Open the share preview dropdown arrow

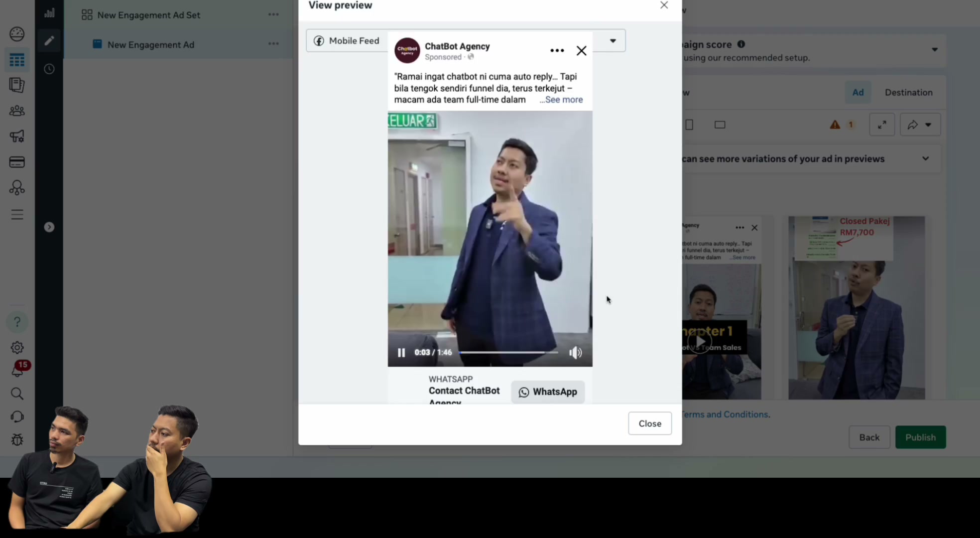[928, 125]
